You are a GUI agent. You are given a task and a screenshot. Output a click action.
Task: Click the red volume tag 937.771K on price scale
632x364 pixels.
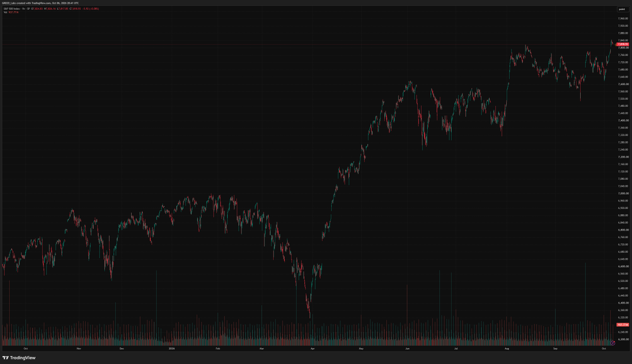623,325
